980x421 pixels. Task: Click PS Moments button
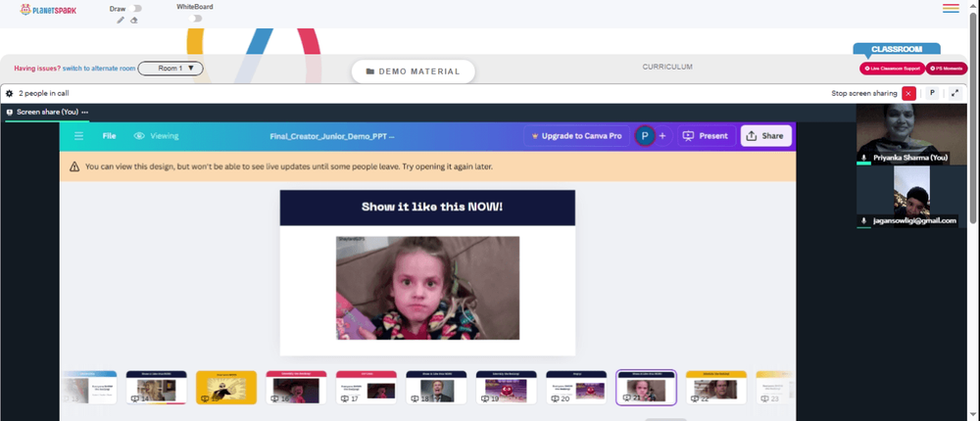[947, 69]
